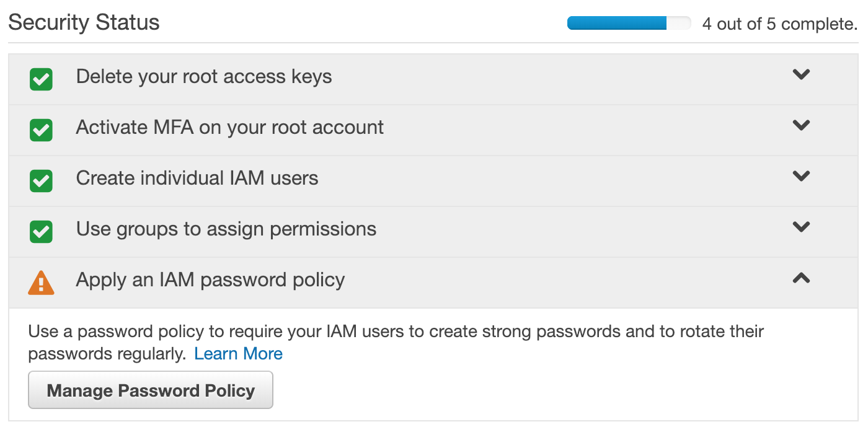
Task: Select the Activate MFA on your root account label
Action: tap(230, 128)
